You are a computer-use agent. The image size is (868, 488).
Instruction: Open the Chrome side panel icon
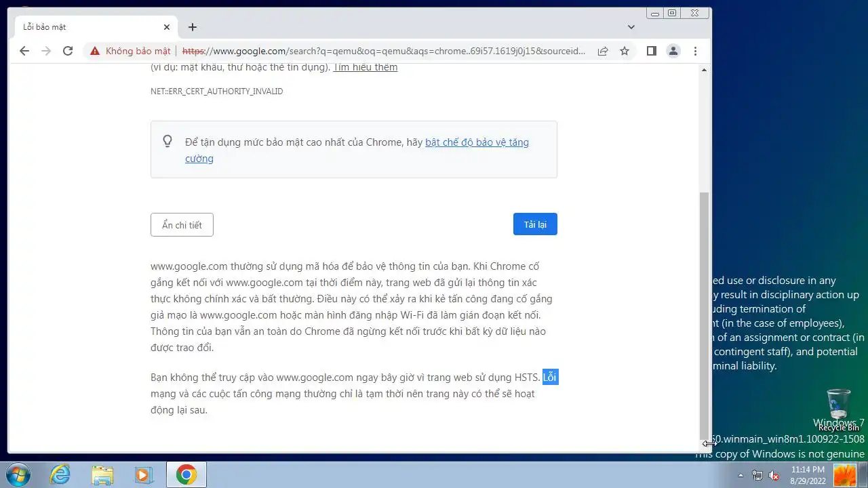point(652,51)
